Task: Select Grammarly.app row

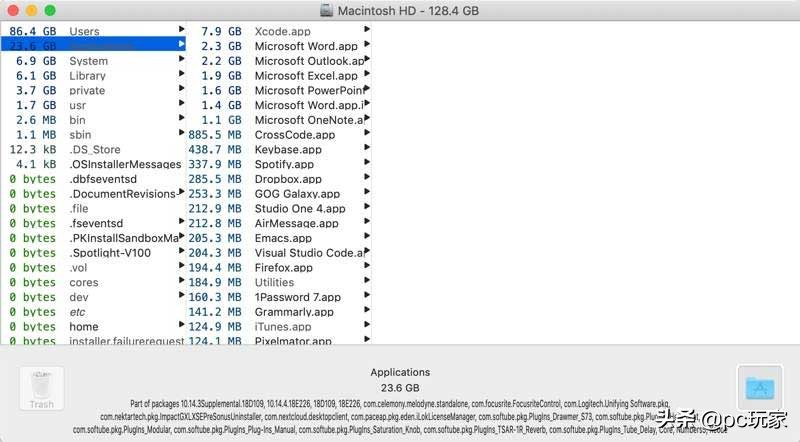Action: click(279, 312)
